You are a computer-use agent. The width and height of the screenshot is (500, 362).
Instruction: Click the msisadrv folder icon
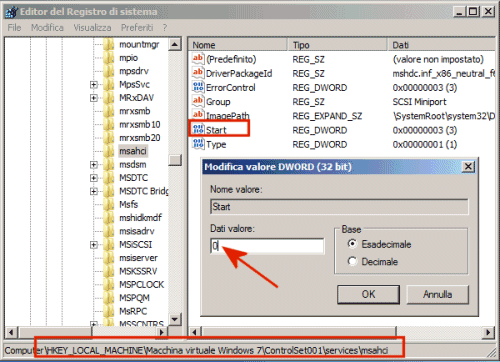point(109,231)
